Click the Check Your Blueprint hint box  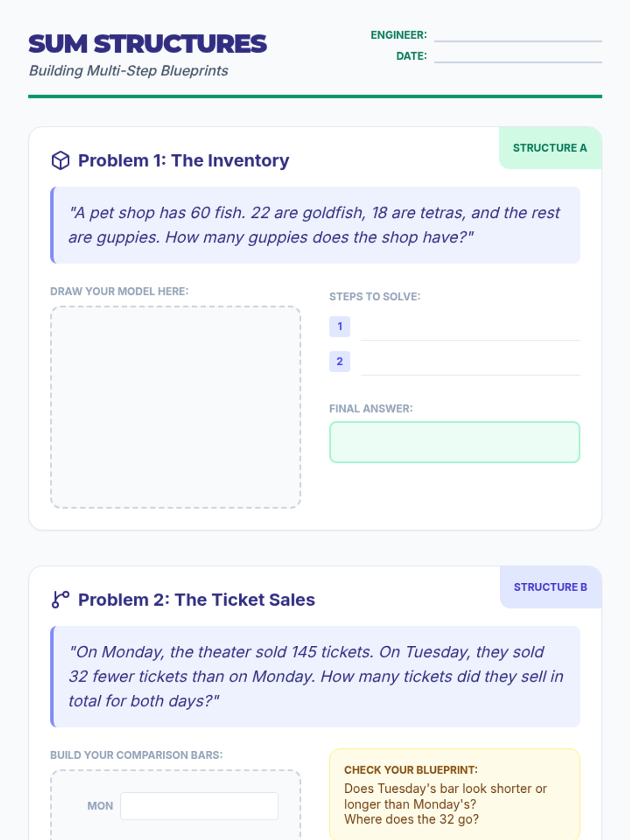(455, 795)
